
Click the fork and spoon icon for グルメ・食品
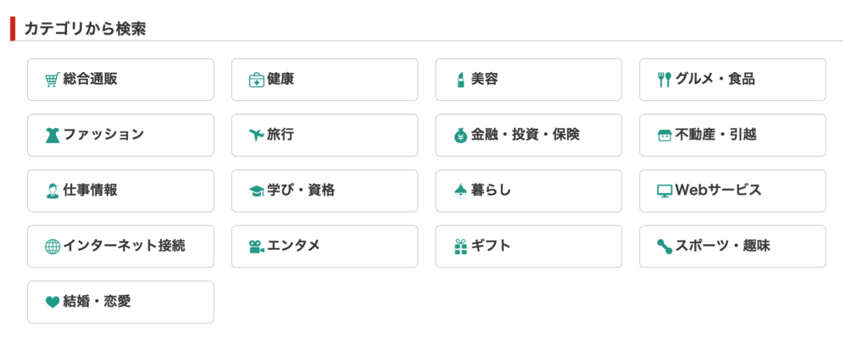click(665, 80)
